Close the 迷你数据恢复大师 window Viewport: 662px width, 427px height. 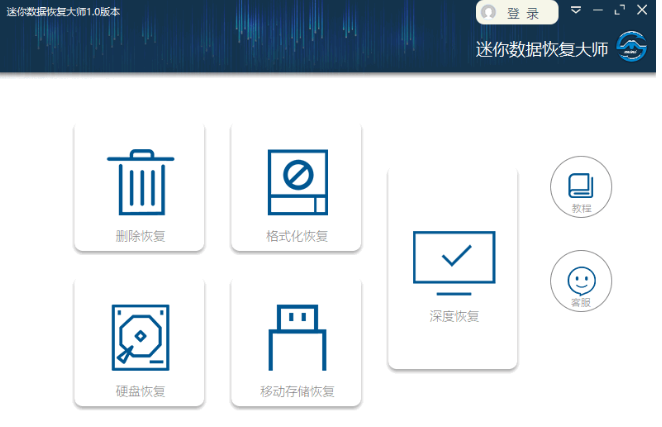point(642,10)
